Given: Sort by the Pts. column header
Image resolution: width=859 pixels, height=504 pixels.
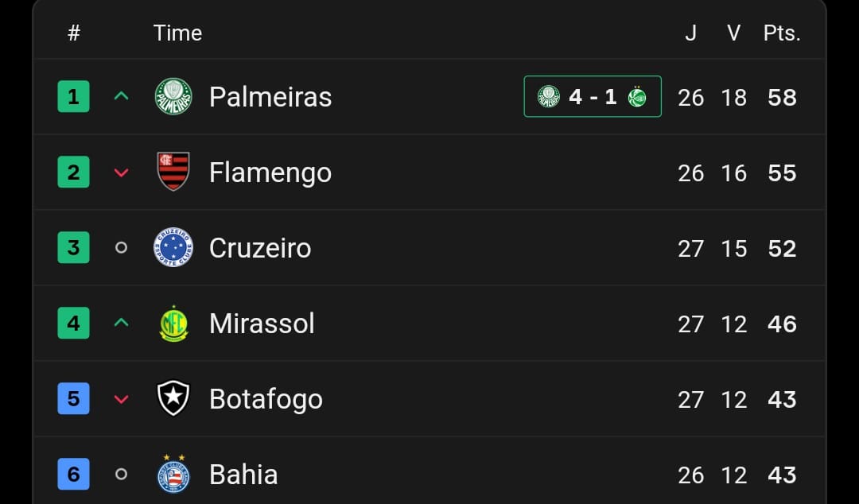Looking at the screenshot, I should click(782, 33).
